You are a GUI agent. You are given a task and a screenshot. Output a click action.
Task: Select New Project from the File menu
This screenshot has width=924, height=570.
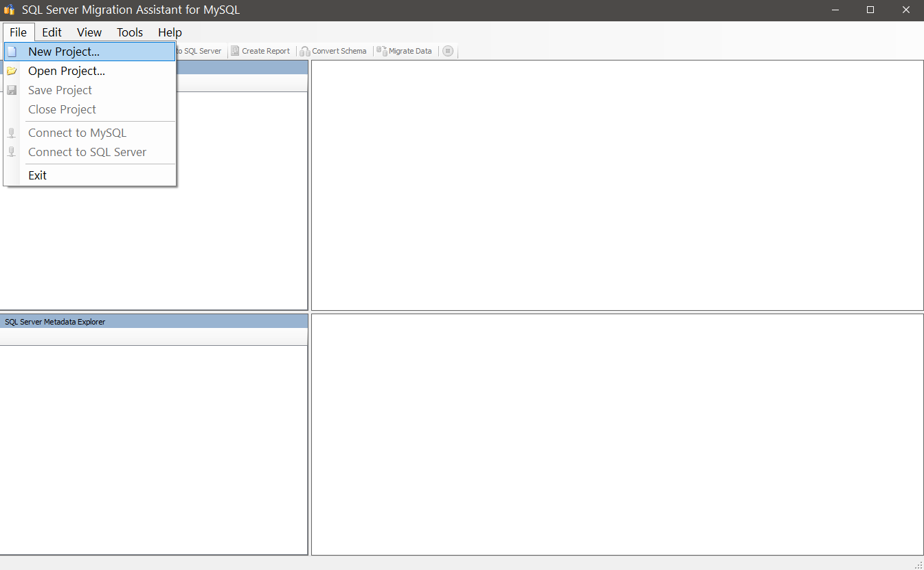pyautogui.click(x=63, y=51)
